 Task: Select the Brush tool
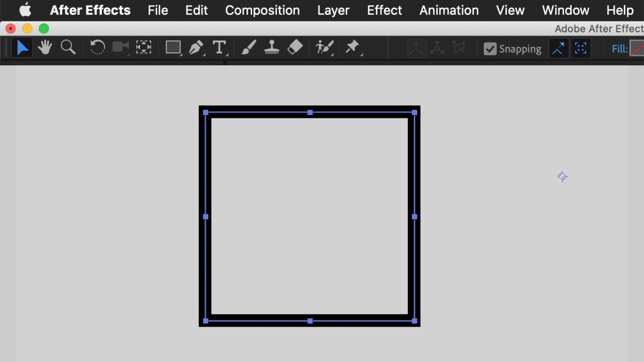[x=249, y=48]
